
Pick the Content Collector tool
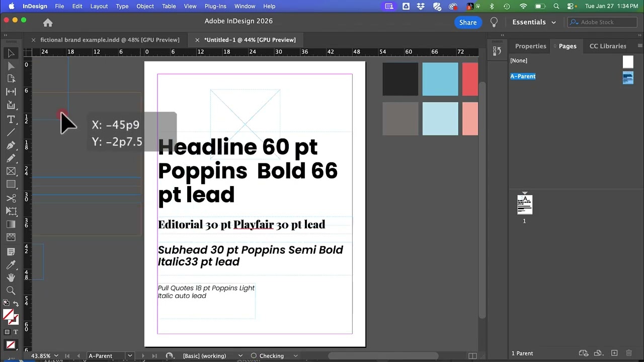tap(11, 105)
